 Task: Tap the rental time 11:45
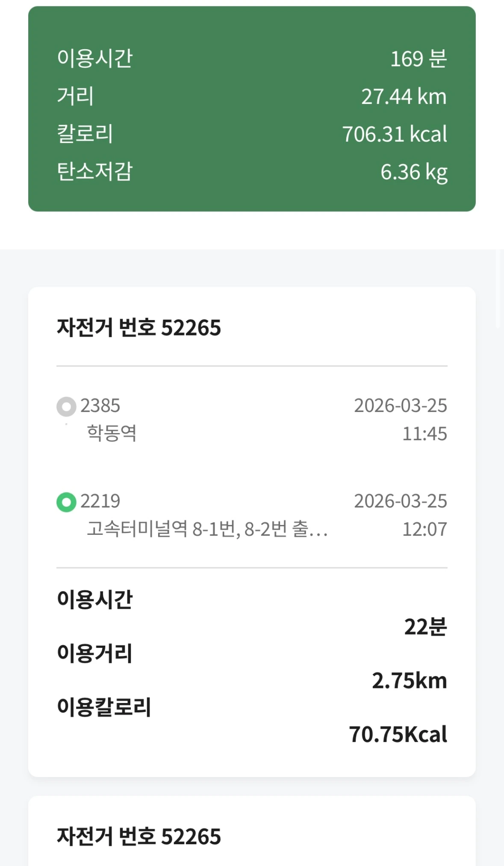(424, 434)
